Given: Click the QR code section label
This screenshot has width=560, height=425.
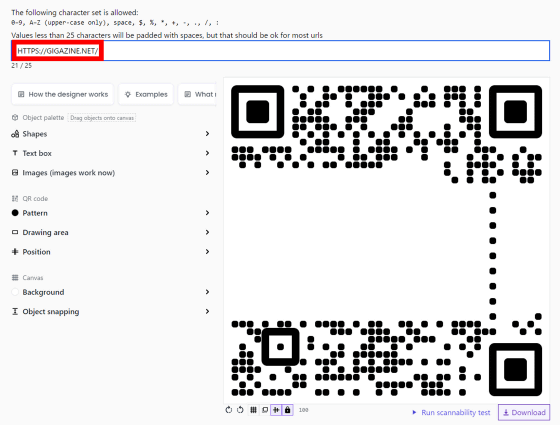Looking at the screenshot, I should click(35, 199).
